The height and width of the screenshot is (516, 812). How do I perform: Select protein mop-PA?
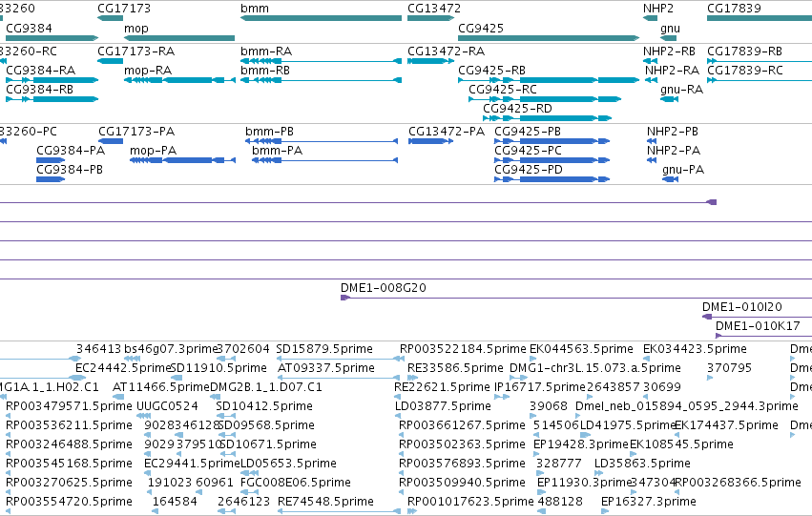pyautogui.click(x=183, y=160)
